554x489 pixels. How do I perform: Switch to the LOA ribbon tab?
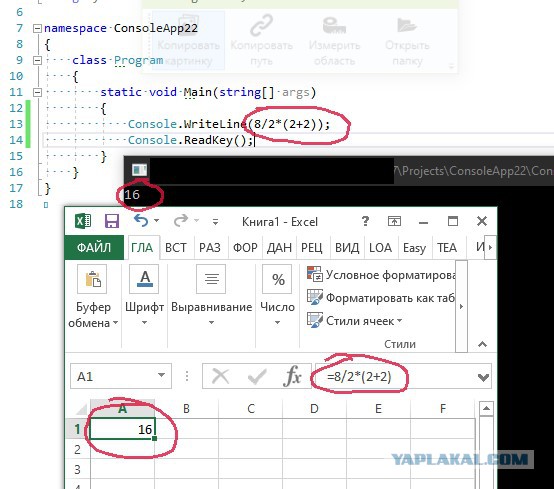380,248
